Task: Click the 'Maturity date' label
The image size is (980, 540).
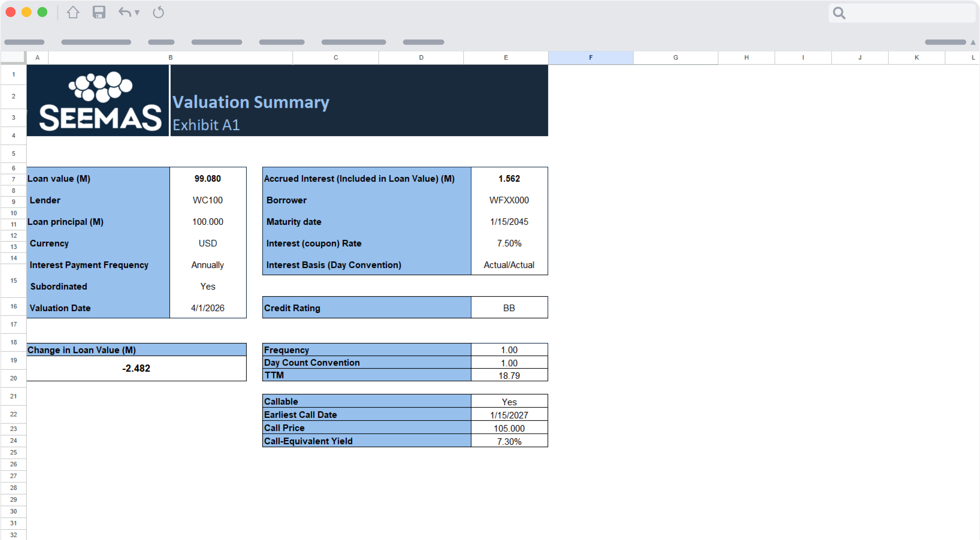Action: (x=294, y=222)
